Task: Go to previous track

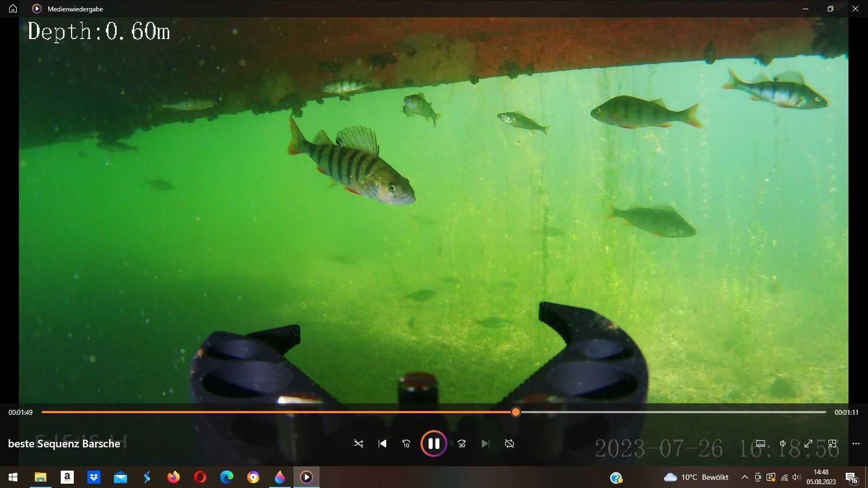Action: pyautogui.click(x=382, y=444)
